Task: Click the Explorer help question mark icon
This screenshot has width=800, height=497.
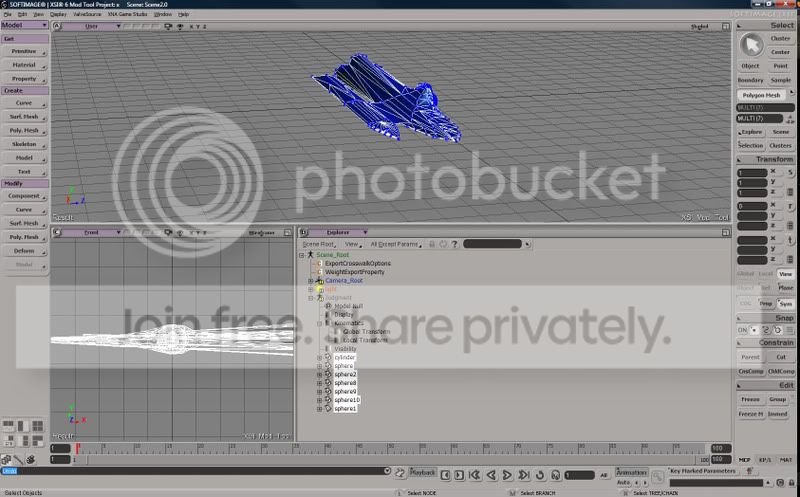Action: click(x=454, y=243)
